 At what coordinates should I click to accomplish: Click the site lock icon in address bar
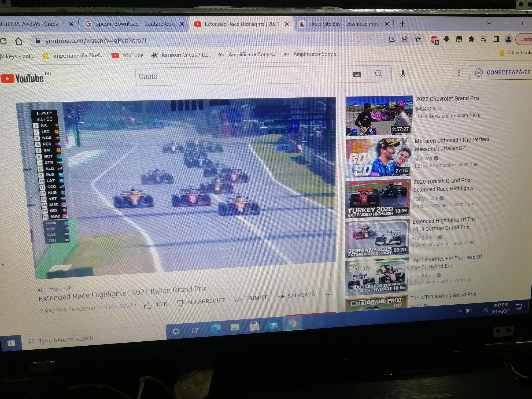tap(38, 41)
